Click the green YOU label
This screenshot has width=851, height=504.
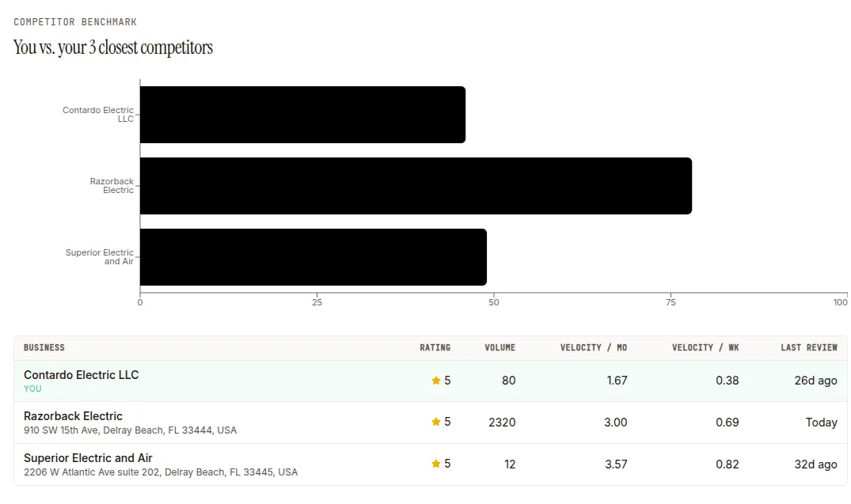point(32,389)
